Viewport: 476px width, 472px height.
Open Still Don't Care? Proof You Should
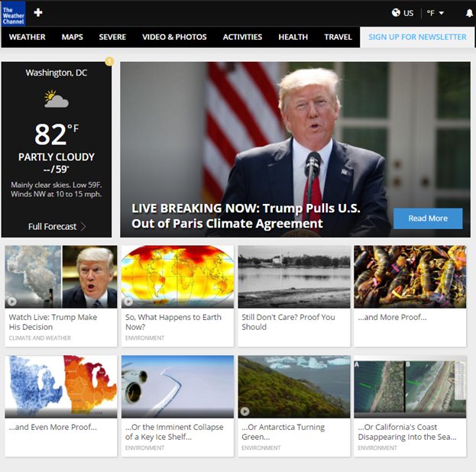(288, 322)
